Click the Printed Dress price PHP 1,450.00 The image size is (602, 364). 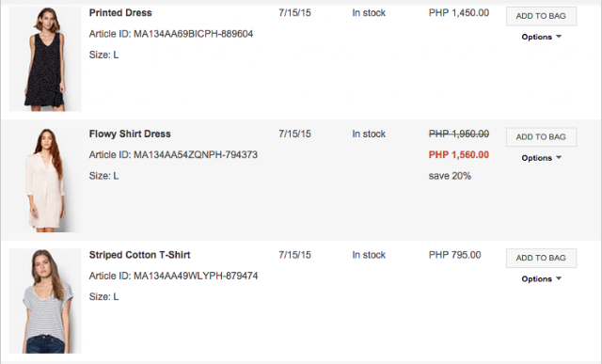459,12
